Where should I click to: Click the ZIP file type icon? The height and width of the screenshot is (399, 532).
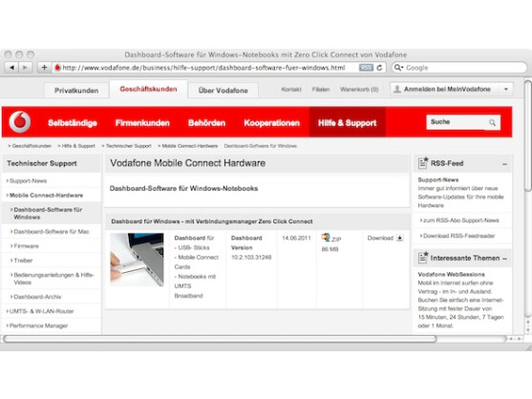pyautogui.click(x=326, y=238)
